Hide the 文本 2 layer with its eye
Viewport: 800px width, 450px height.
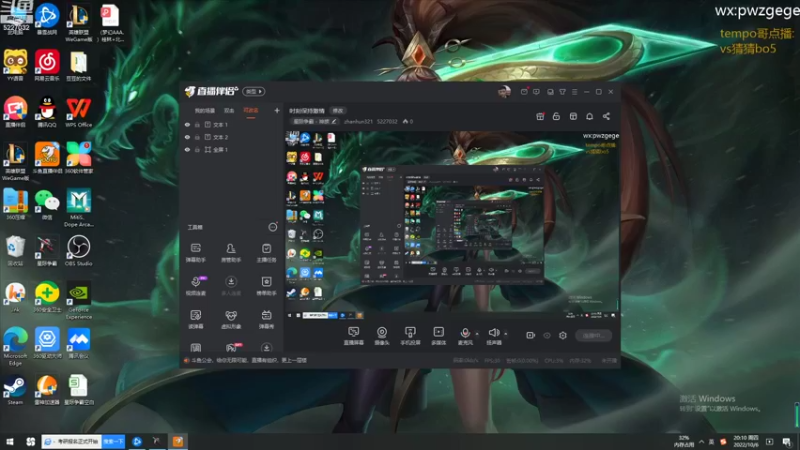coord(187,137)
